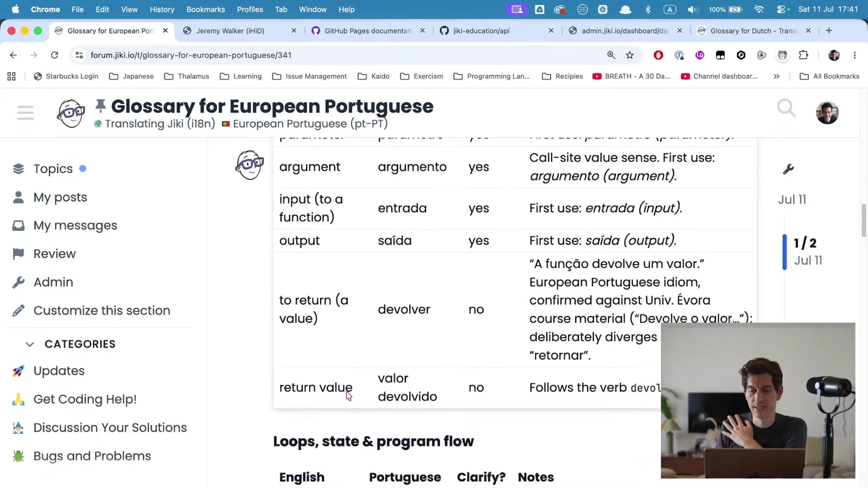Switch to GitHub Pages documentation tab

coord(368,31)
